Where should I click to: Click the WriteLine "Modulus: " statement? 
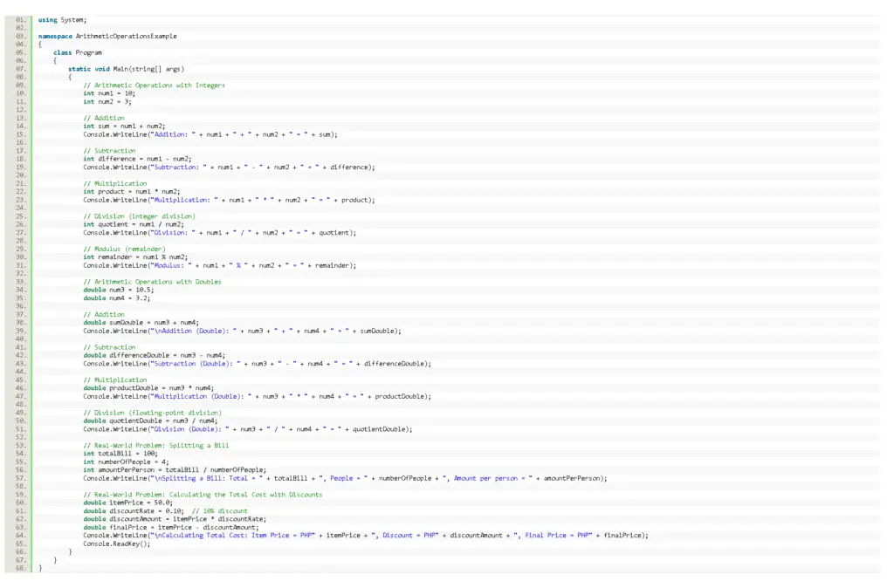(x=219, y=266)
